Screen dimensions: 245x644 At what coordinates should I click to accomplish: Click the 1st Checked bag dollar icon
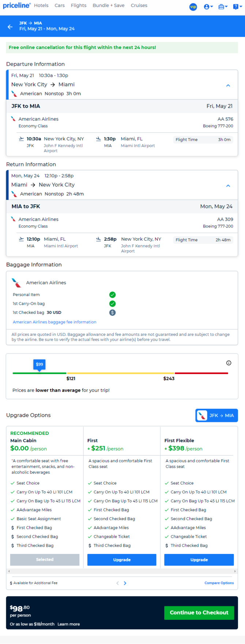113,312
